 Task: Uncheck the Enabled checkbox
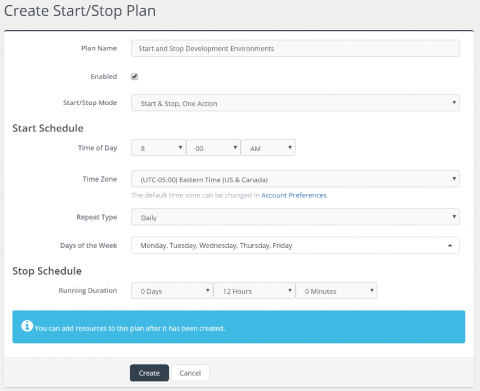(x=134, y=77)
